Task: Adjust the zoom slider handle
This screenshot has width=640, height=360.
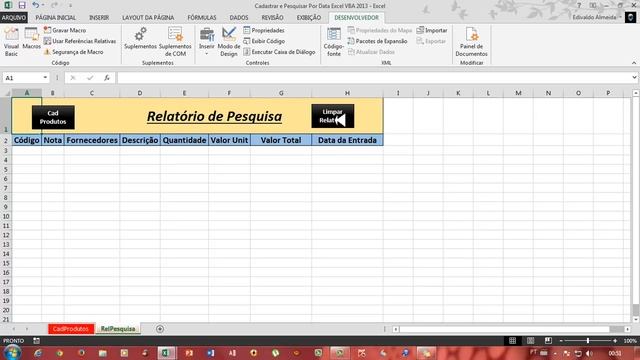Action: [588, 340]
